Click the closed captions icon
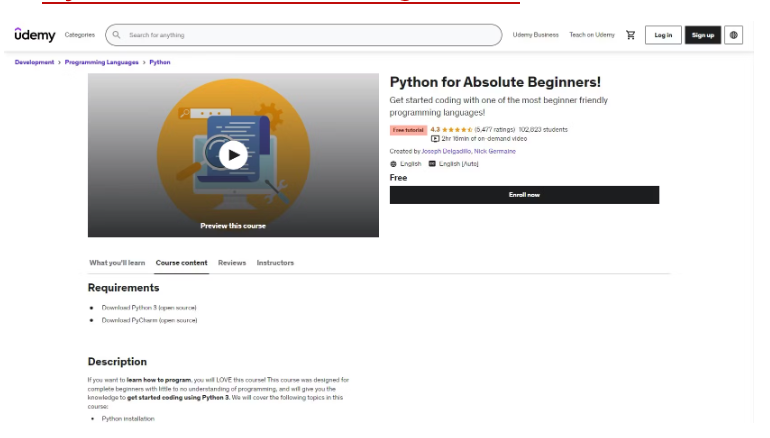The image size is (770, 438). coord(432,164)
